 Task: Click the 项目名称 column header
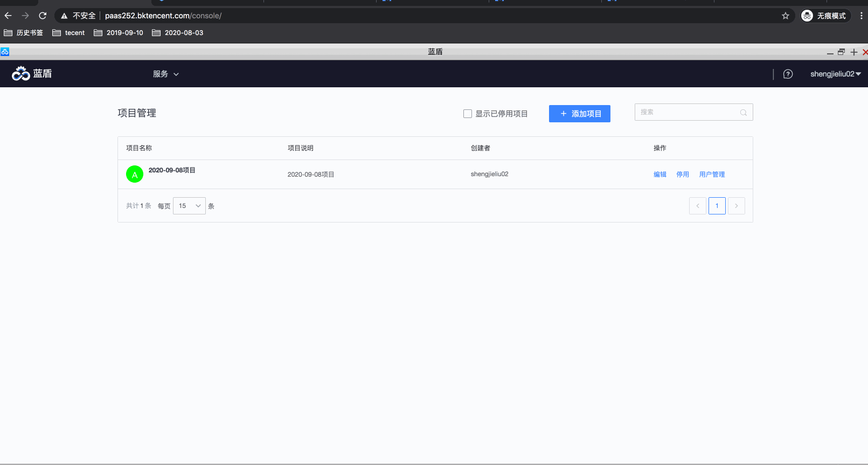point(139,148)
